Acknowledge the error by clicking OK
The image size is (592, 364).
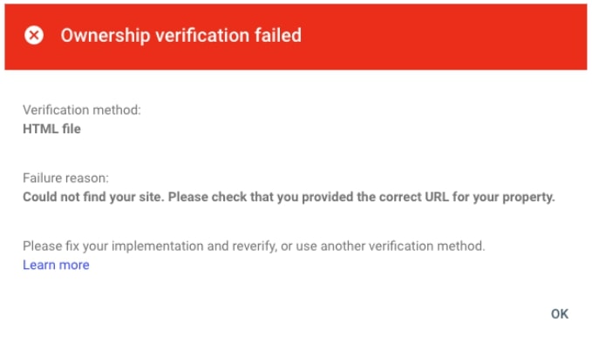(x=559, y=313)
